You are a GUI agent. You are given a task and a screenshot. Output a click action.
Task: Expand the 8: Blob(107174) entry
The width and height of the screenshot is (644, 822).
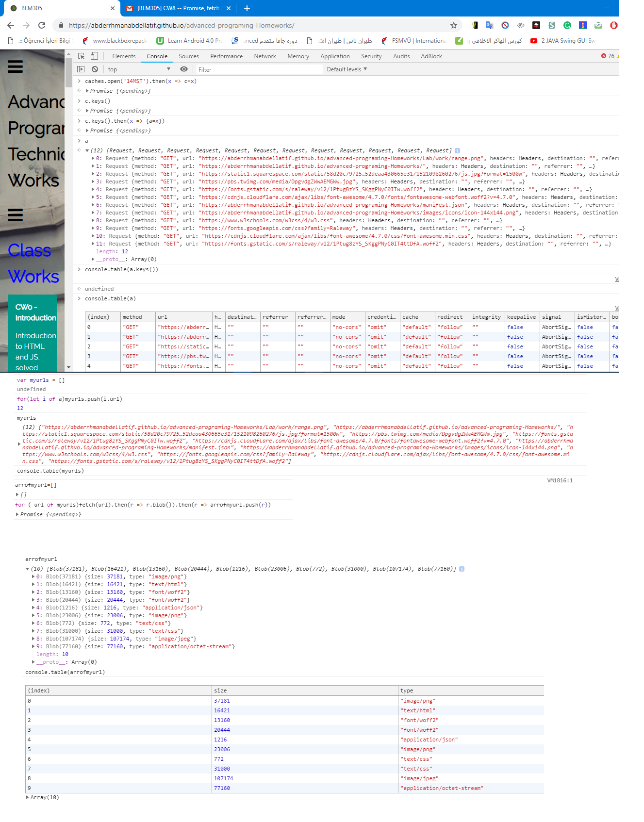pos(33,639)
